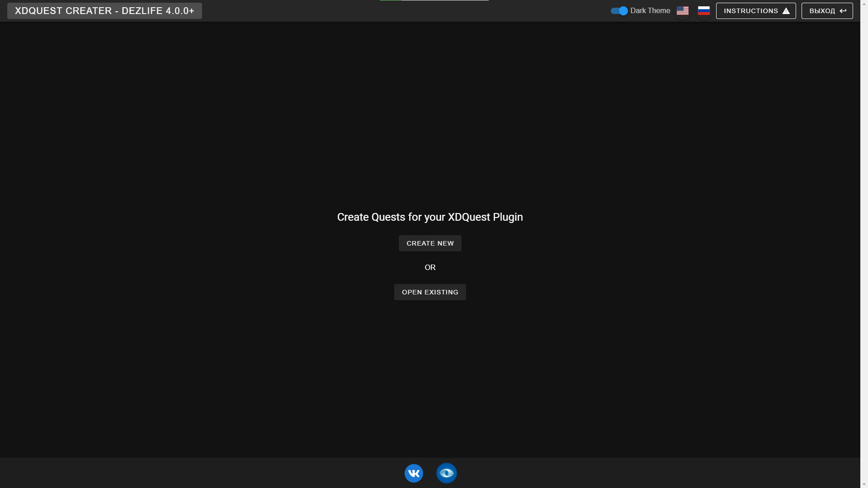The height and width of the screenshot is (488, 868).
Task: Click the blue eye icon at the bottom
Action: (446, 473)
